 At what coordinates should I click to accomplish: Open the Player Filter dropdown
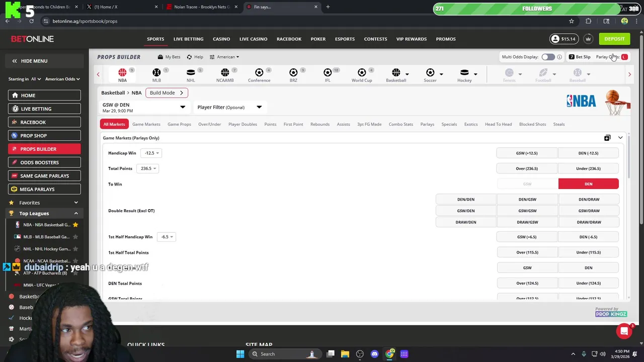pyautogui.click(x=229, y=107)
